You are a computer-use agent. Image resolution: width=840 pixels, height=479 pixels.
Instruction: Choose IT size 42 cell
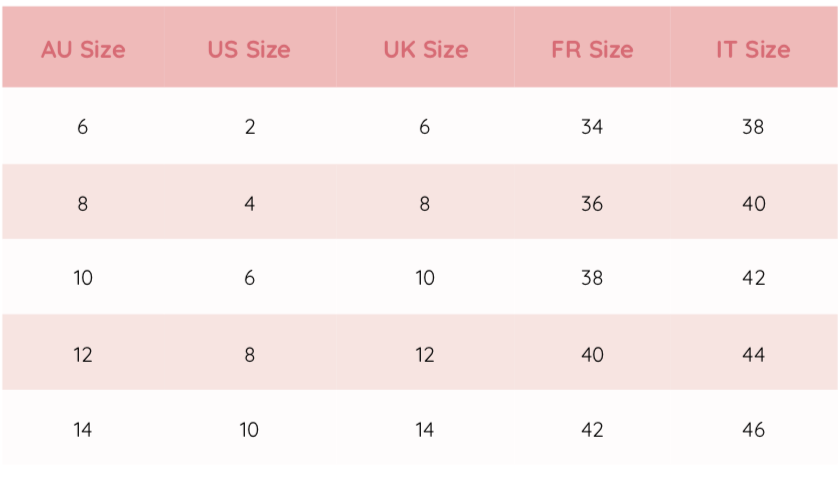point(753,278)
